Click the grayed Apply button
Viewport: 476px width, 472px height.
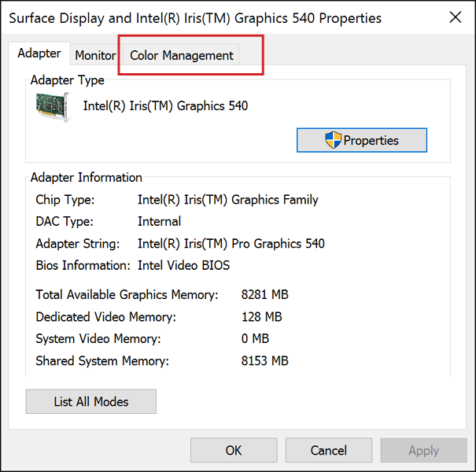(423, 450)
